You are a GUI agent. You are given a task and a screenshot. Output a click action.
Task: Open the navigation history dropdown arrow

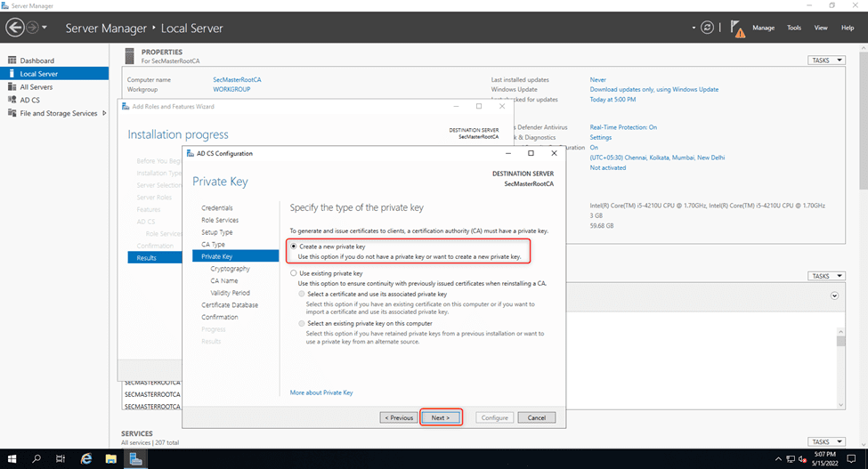[45, 27]
